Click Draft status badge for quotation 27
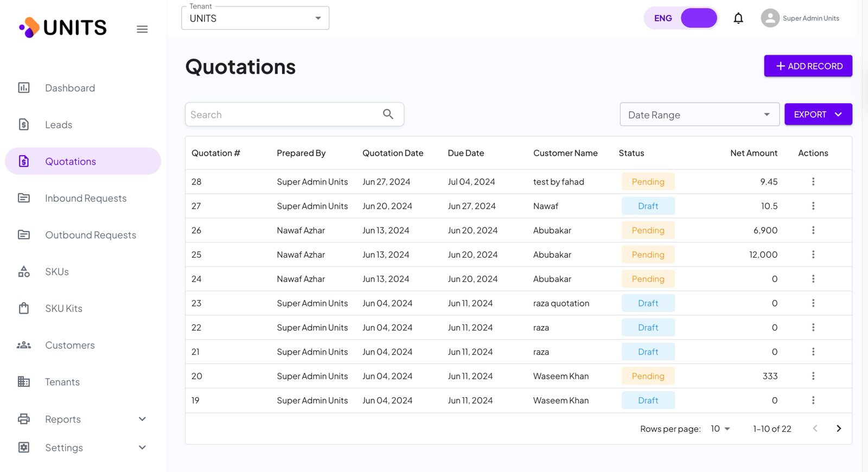 [648, 206]
